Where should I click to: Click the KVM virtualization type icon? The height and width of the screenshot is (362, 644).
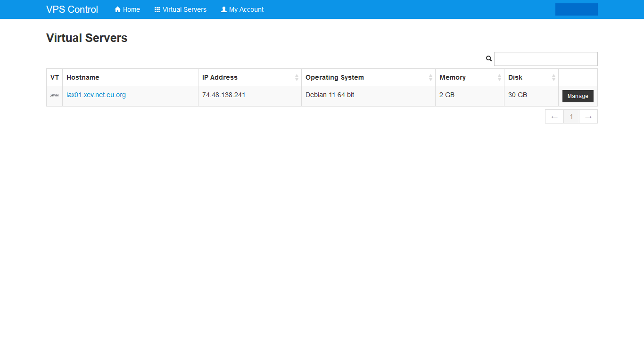point(55,96)
